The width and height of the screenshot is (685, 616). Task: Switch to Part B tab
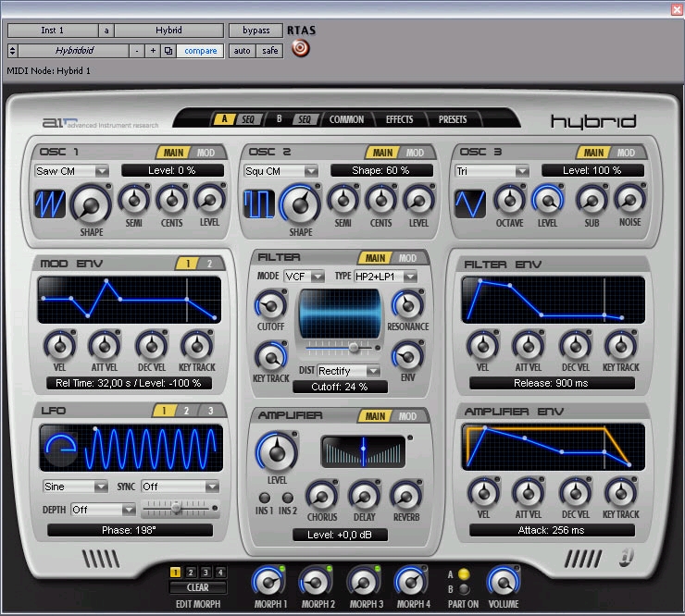click(279, 118)
